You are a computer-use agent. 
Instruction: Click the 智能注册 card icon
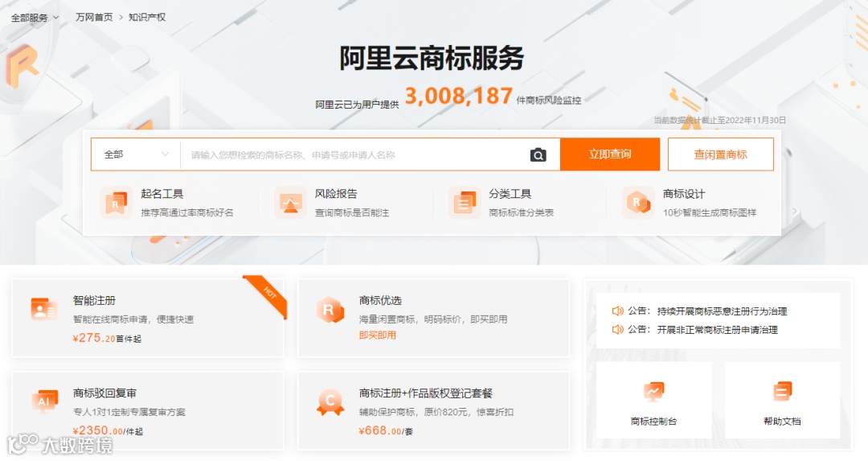43,309
